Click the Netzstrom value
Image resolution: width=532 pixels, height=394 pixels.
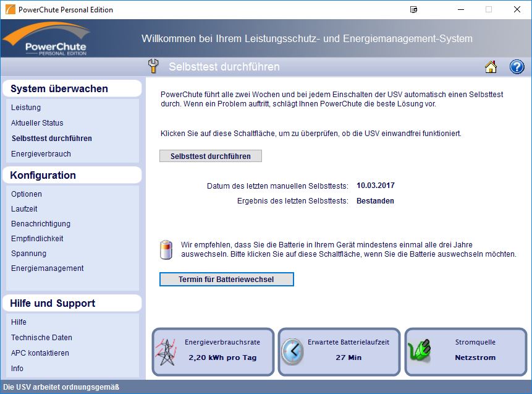(475, 358)
